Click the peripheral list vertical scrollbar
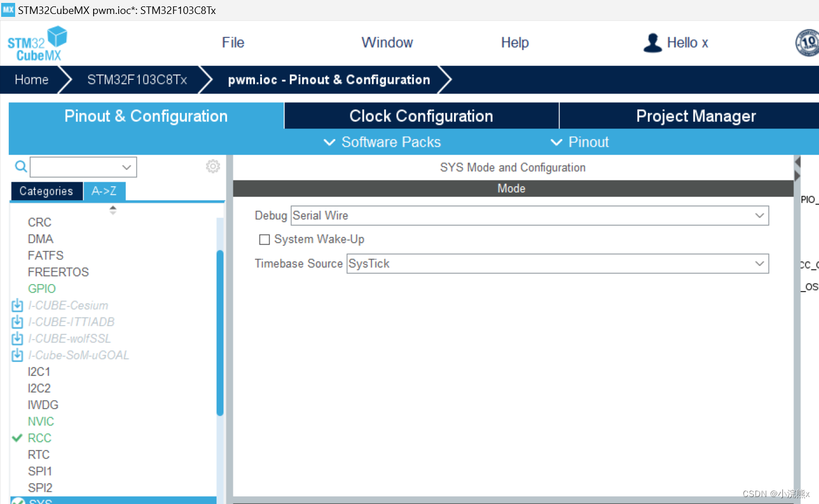Image resolution: width=819 pixels, height=504 pixels. click(220, 333)
